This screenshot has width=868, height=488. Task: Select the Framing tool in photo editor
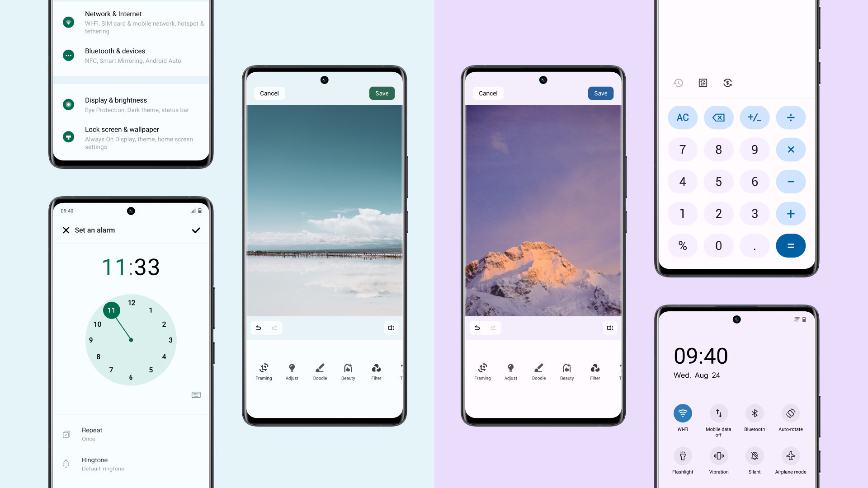pos(262,368)
